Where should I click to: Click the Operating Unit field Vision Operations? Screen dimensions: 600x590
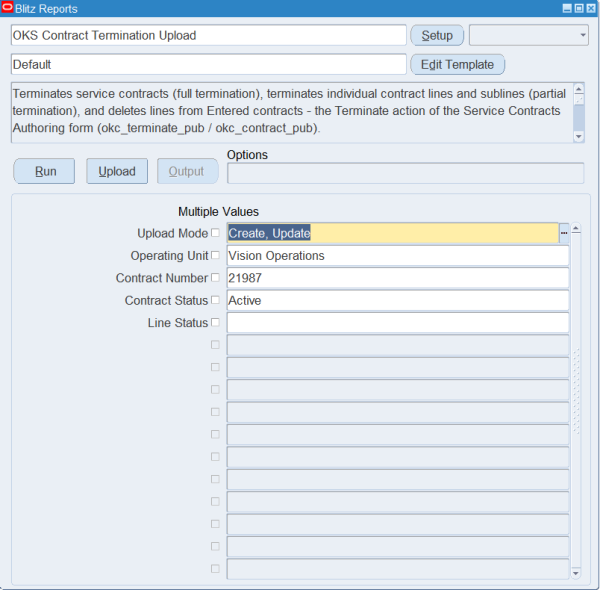398,256
